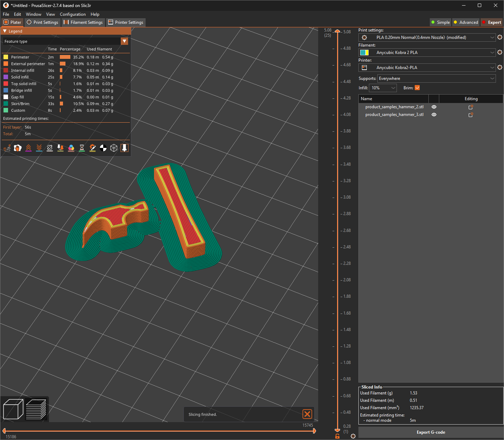The image size is (504, 440).
Task: Click Export G-code button
Action: tap(431, 432)
